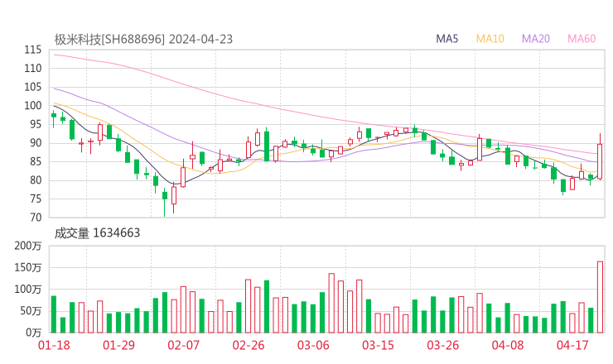
Task: Click the 01-18 date axis label
Action: pyautogui.click(x=54, y=345)
